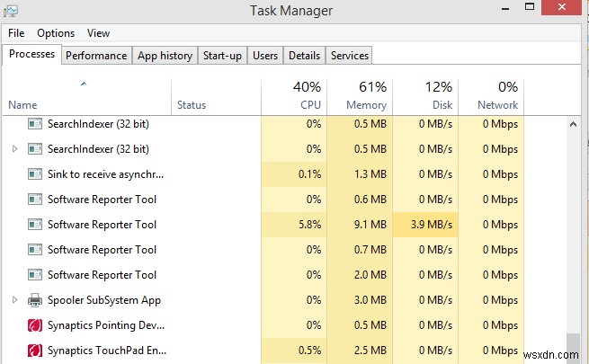The image size is (589, 364).
Task: Select the Synaptics TouchPad En... name
Action: [x=107, y=351]
